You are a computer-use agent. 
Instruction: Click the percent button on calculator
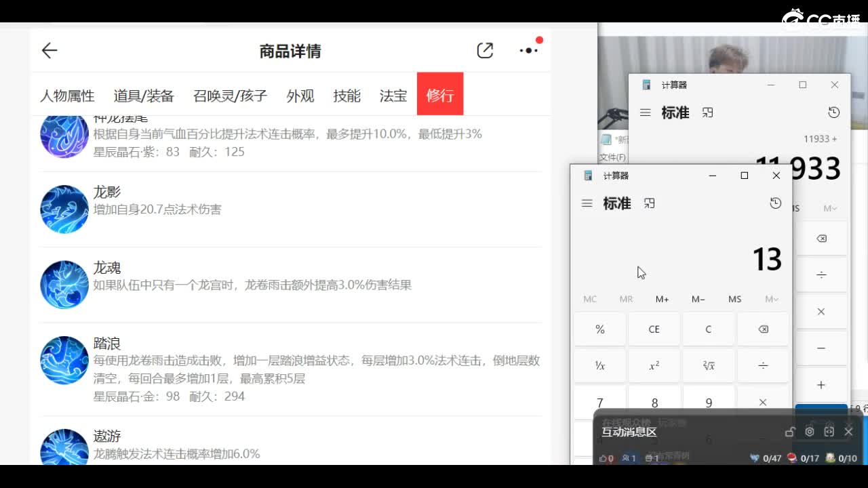pos(600,329)
